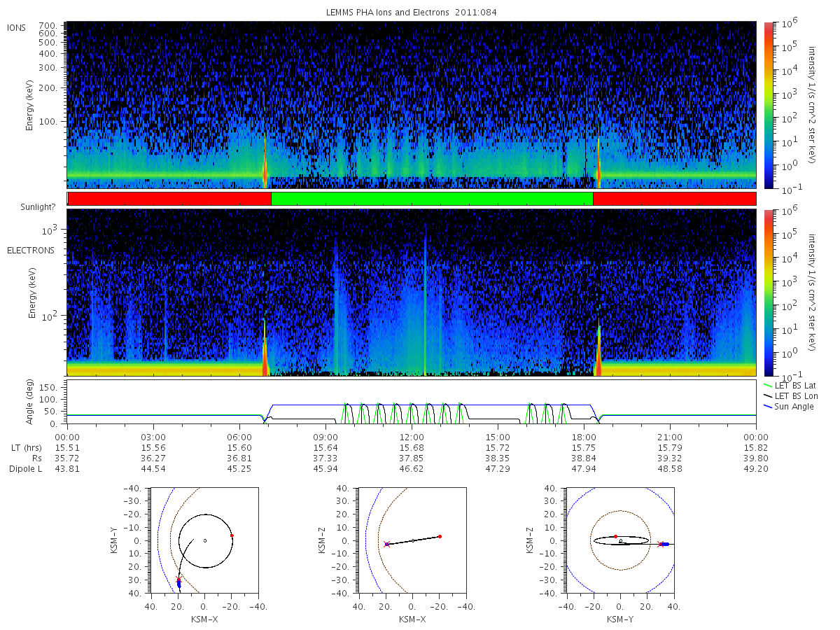This screenshot has width=840, height=630.
Task: Click the red dot in the KSM-X/KSM-Y plot
Action: click(x=232, y=535)
